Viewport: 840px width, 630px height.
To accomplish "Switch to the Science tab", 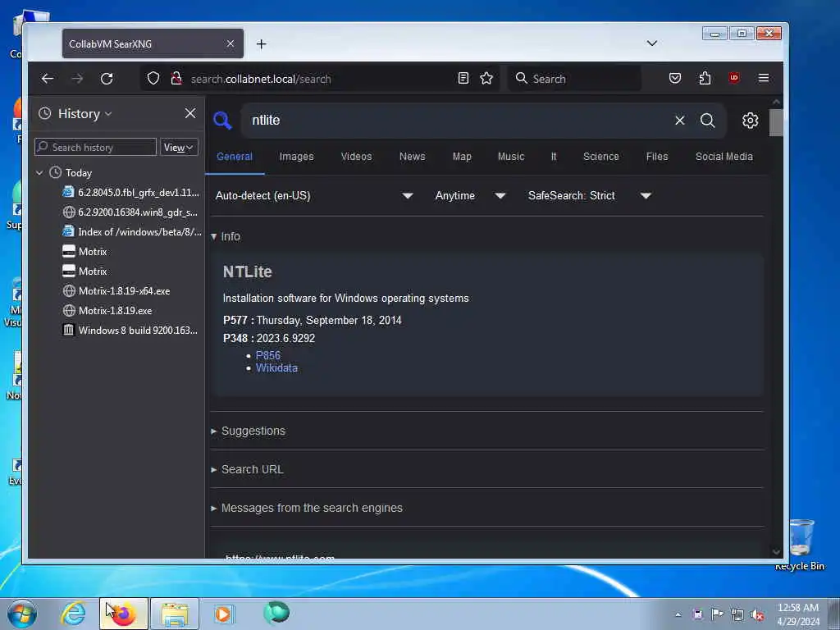I will [x=601, y=157].
